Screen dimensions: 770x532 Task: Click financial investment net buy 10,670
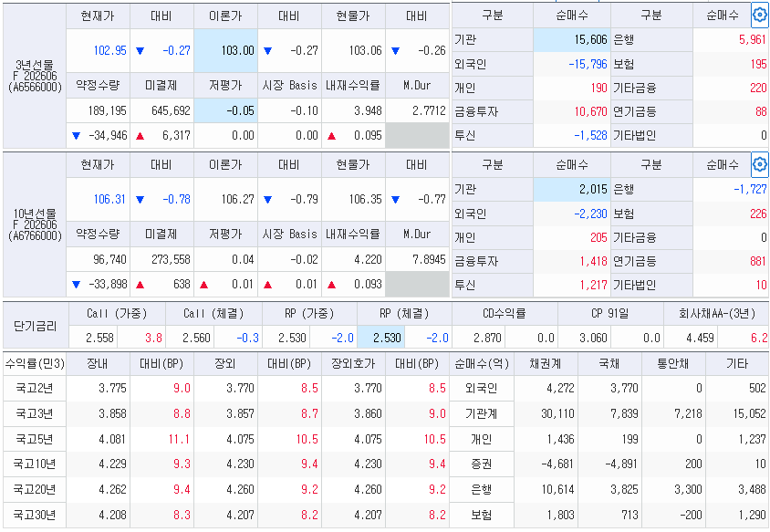point(591,111)
